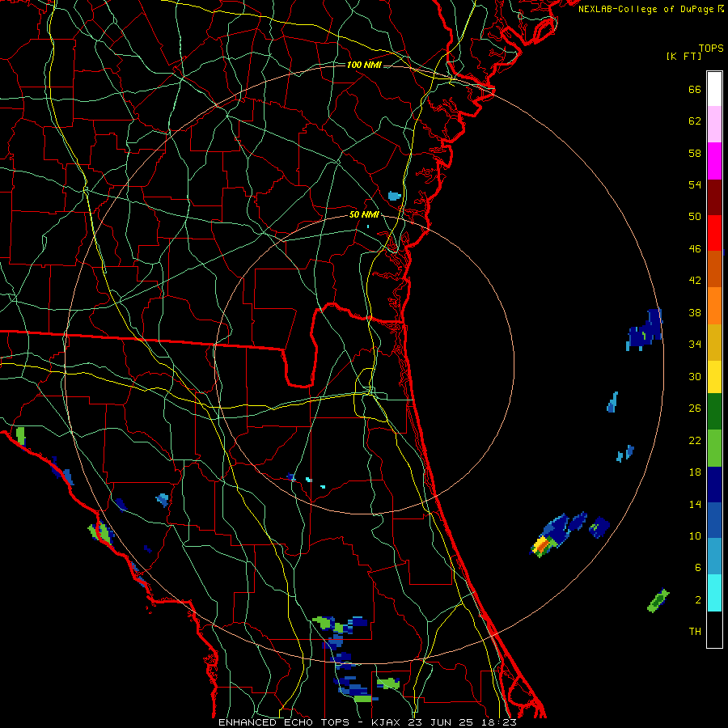Click the yellow legend swatch

(714, 377)
